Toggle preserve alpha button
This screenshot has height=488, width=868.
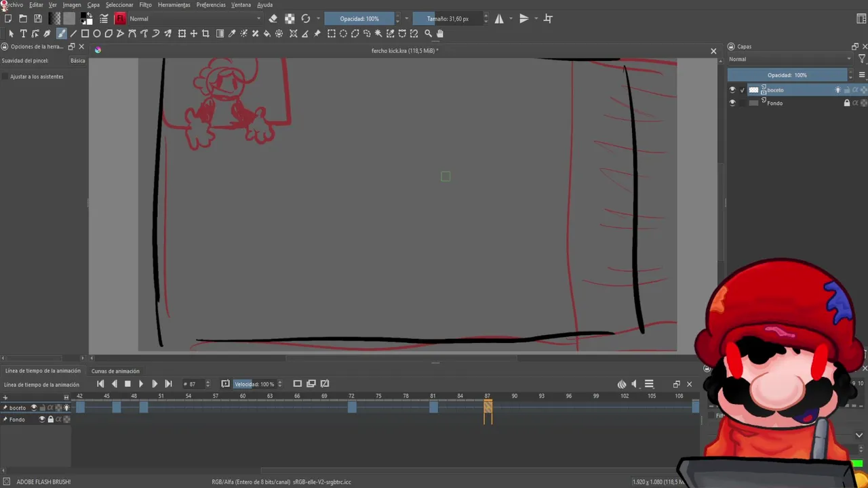tap(290, 18)
